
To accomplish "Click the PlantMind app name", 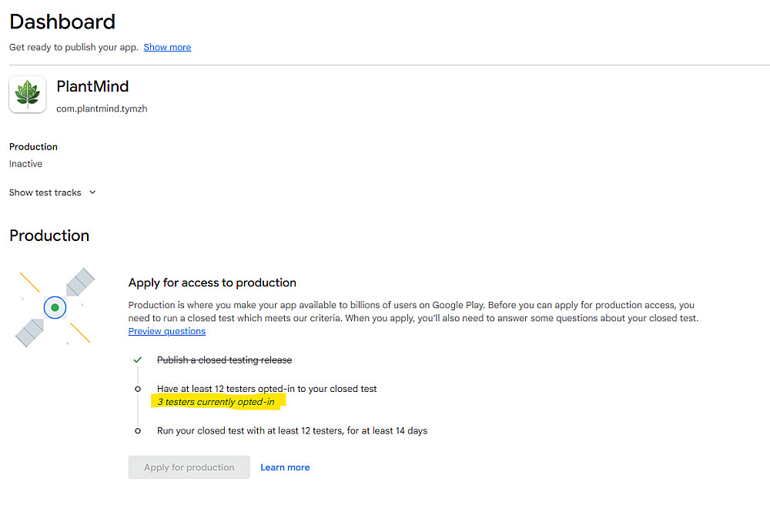I will (92, 86).
